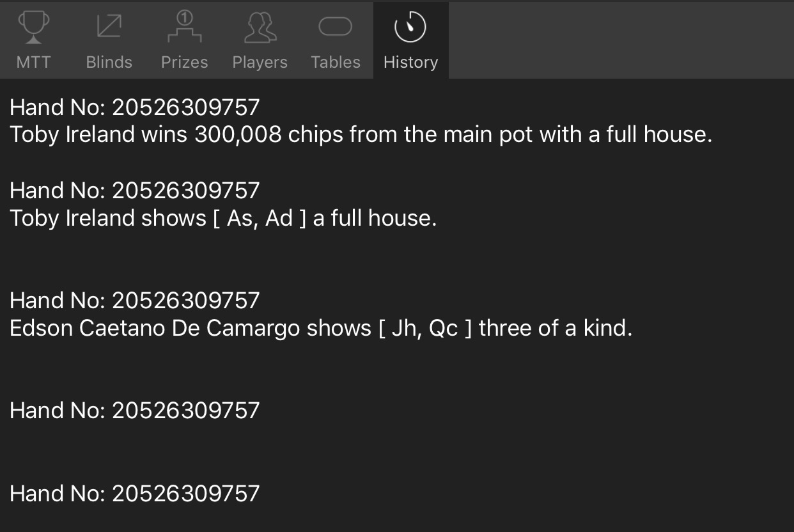Image resolution: width=794 pixels, height=532 pixels.
Task: Select the Toby Ireland shows As, Ad line
Action: [223, 218]
